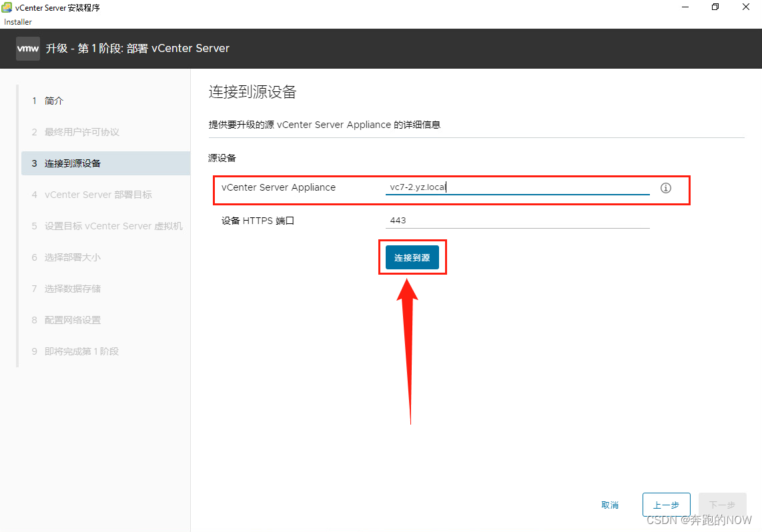This screenshot has width=762, height=532.
Task: Click the Installer text below the title bar
Action: coord(18,22)
